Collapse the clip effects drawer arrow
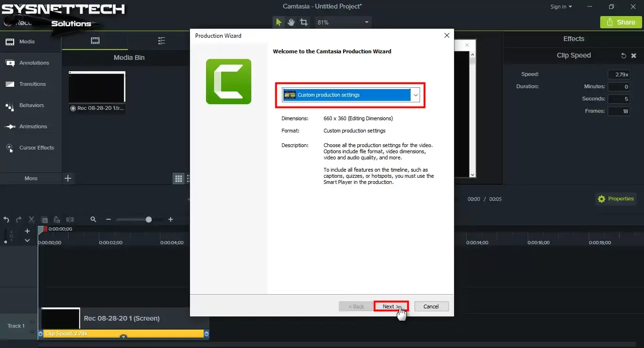The width and height of the screenshot is (644, 348). (124, 337)
